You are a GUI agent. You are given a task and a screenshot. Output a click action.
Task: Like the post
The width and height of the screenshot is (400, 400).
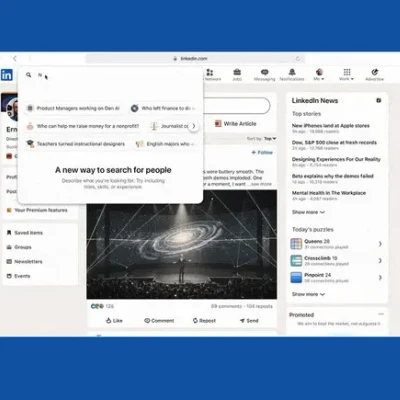click(x=114, y=321)
